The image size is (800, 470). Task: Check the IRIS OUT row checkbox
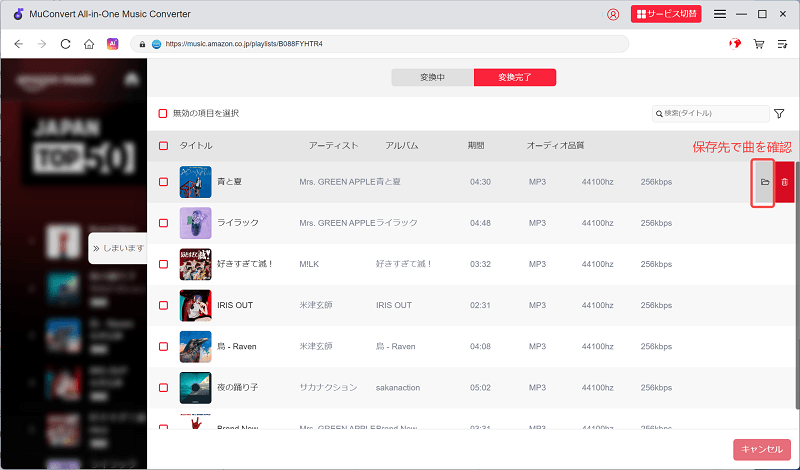(x=163, y=305)
